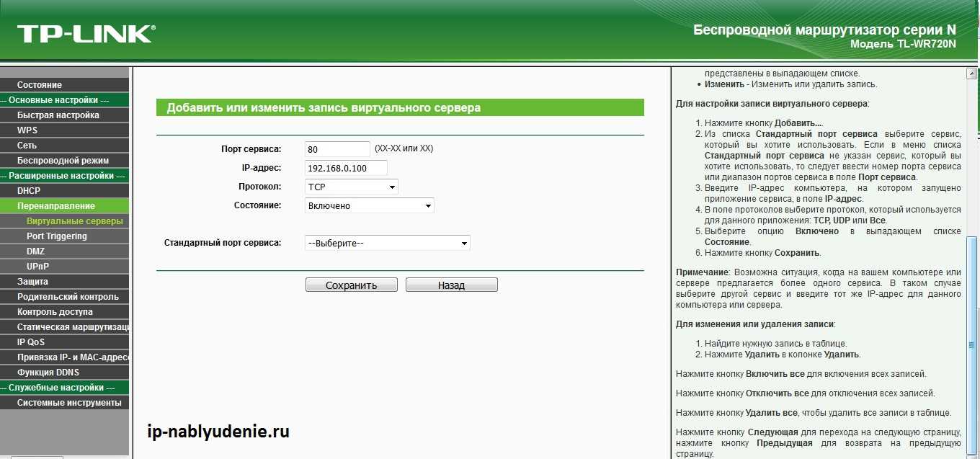The height and width of the screenshot is (459, 980).
Task: Go to Родительский контроль page
Action: click(68, 297)
